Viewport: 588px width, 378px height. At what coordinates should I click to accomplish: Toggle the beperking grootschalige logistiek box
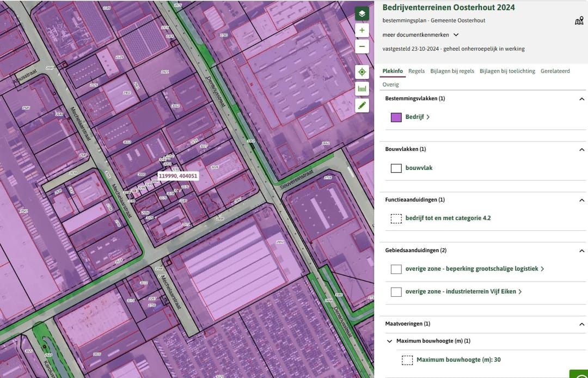tap(396, 269)
